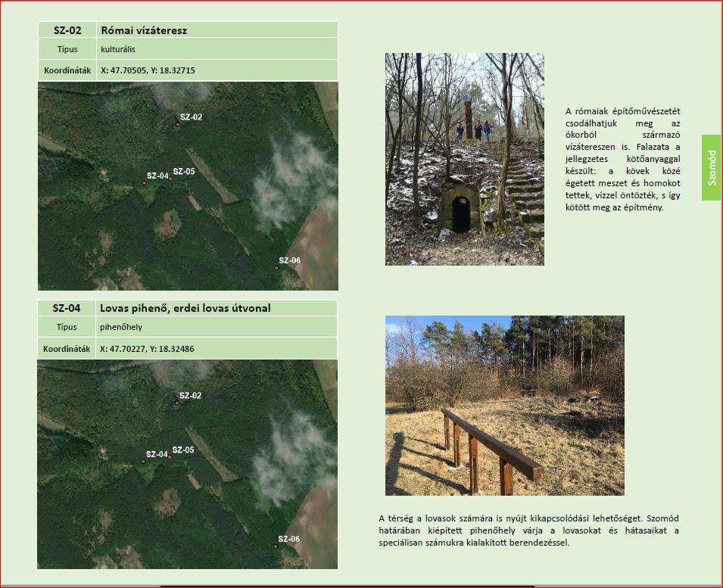Click the paragraph about riders' rest area
The height and width of the screenshot is (588, 723).
click(528, 530)
